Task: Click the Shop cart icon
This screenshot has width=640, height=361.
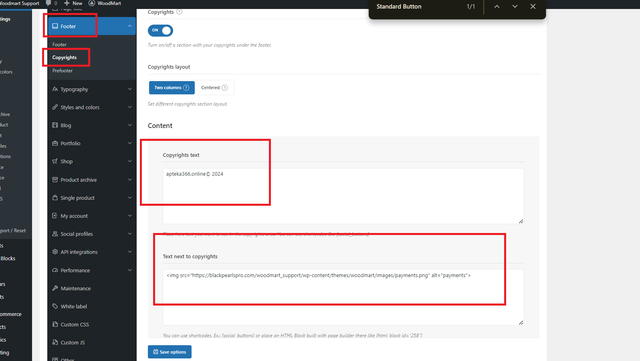Action: 55,161
